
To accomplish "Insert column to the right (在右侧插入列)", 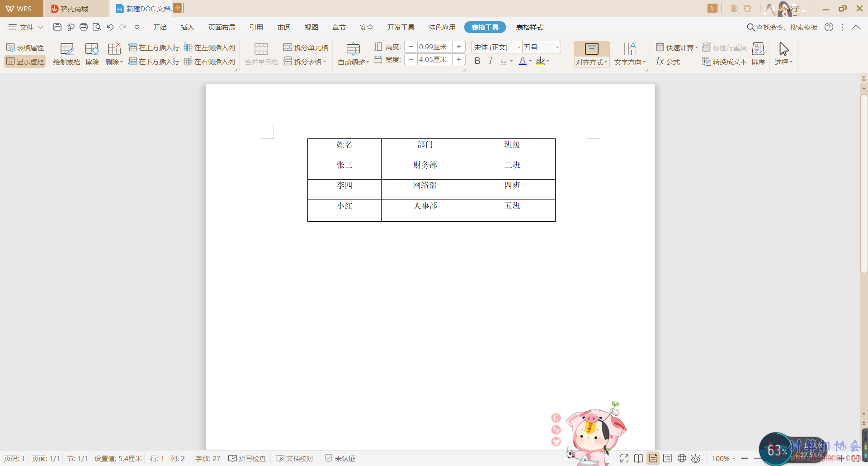I will (209, 62).
